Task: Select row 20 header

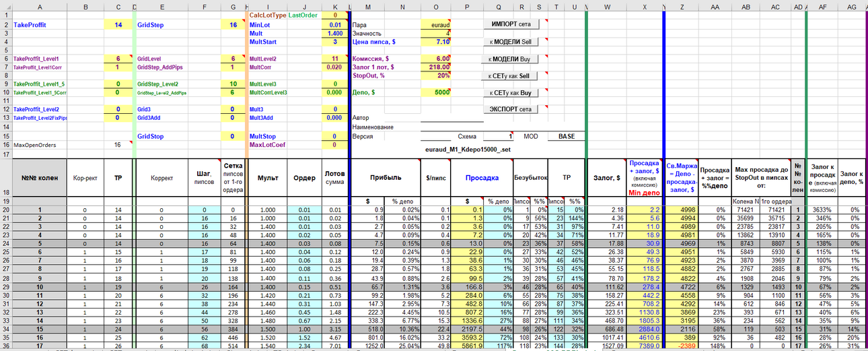Action: pyautogui.click(x=5, y=210)
